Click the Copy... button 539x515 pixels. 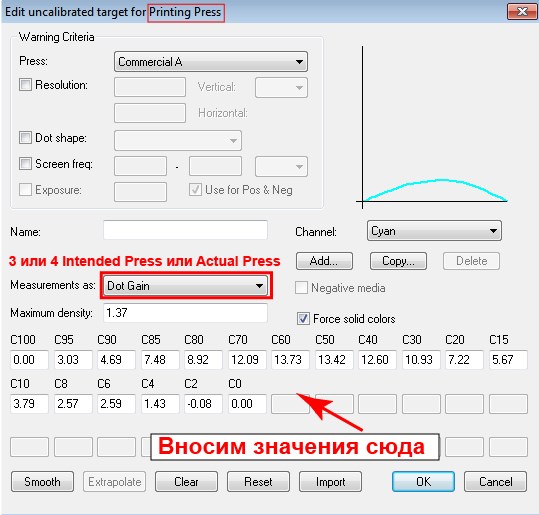398,261
